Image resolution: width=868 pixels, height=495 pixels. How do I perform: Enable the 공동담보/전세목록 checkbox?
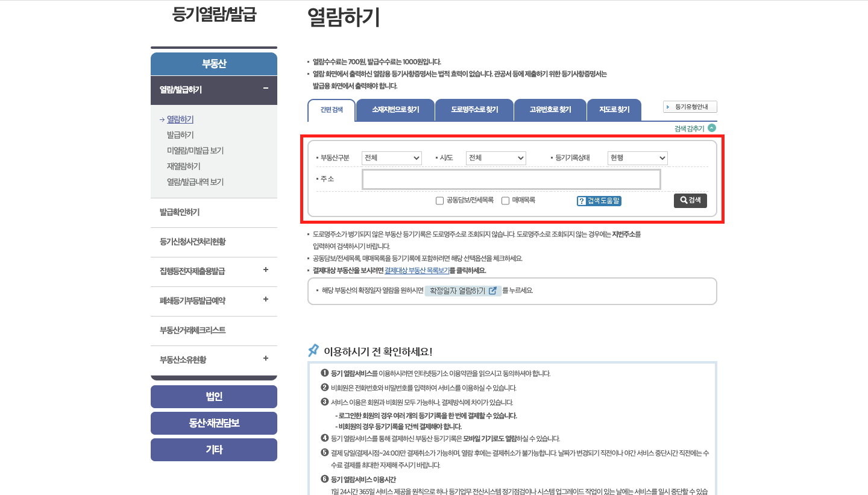click(439, 200)
